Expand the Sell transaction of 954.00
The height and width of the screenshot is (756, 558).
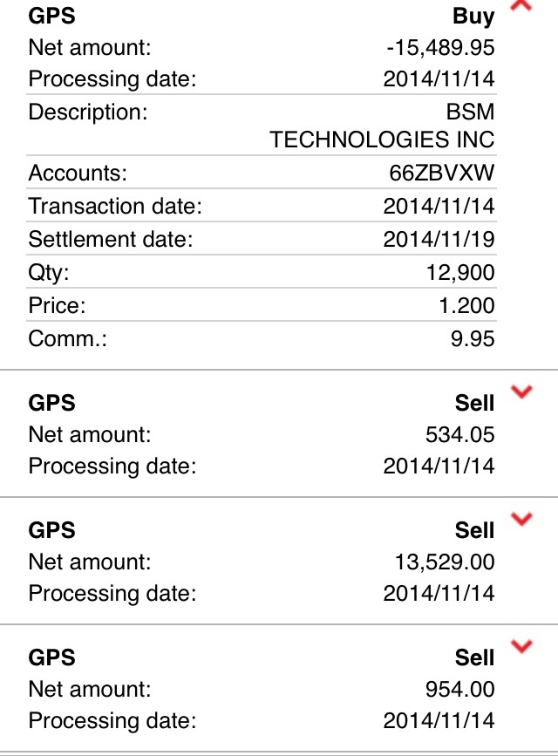(x=521, y=646)
